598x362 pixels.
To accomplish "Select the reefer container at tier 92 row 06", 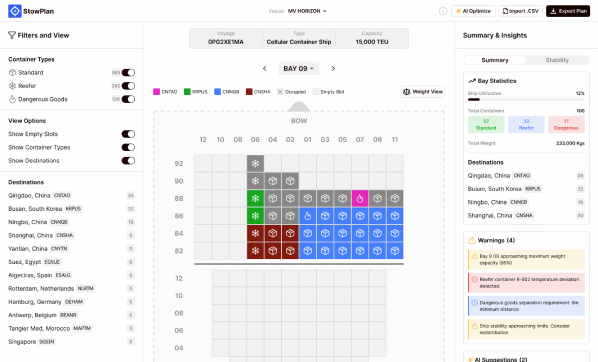I will [255, 164].
